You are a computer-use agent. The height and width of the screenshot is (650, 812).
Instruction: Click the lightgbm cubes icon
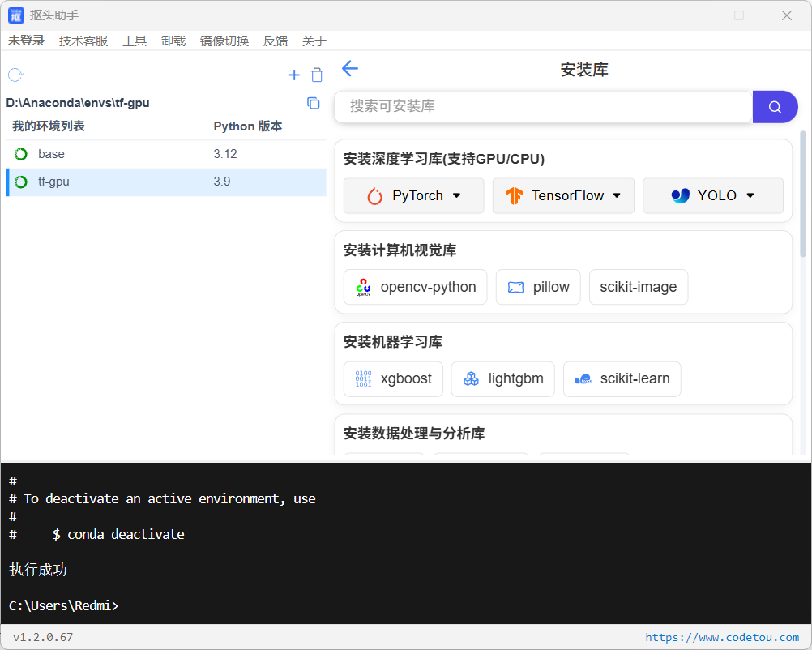[471, 379]
